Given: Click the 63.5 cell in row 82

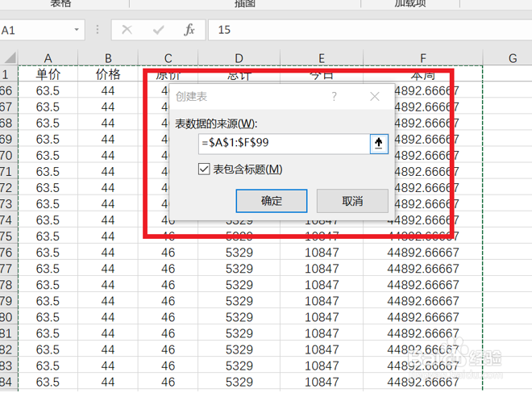Looking at the screenshot, I should point(48,349).
